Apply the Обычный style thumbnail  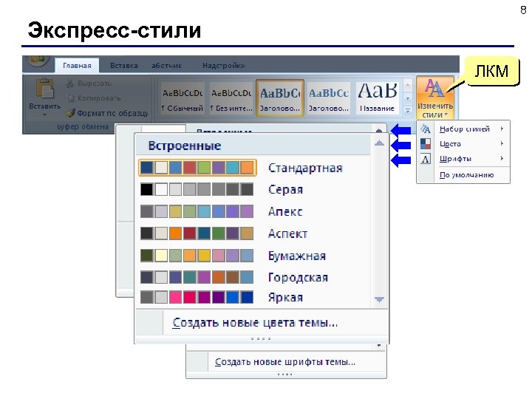183,98
